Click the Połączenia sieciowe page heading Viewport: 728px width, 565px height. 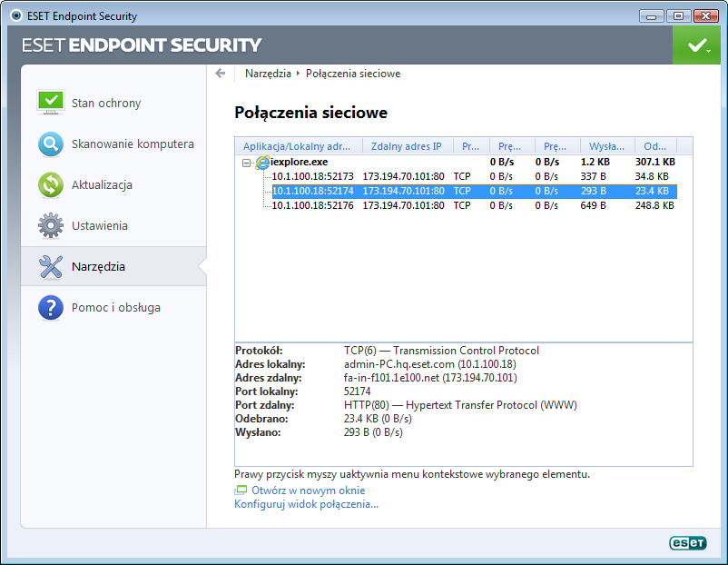[310, 113]
